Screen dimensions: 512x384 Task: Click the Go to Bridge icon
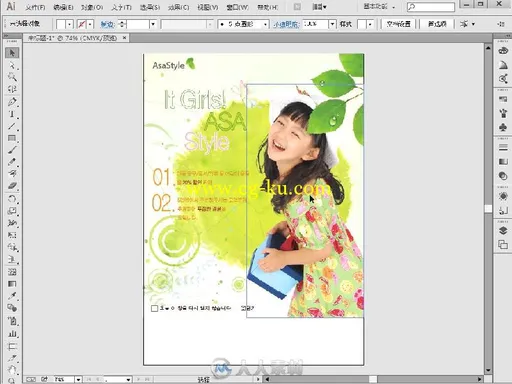pyautogui.click(x=297, y=7)
